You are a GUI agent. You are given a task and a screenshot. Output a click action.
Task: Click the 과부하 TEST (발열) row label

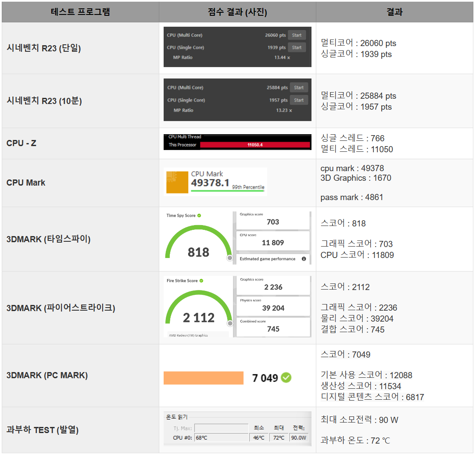(x=43, y=430)
